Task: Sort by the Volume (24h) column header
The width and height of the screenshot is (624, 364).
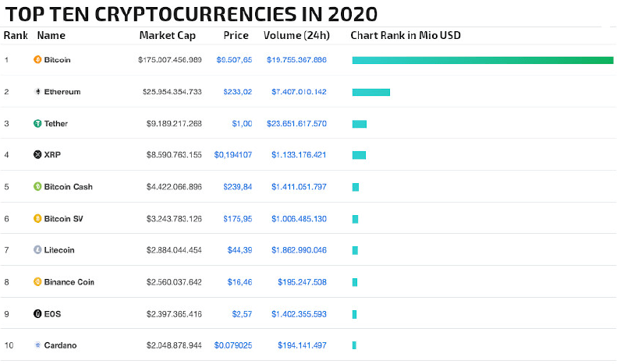Action: point(296,35)
